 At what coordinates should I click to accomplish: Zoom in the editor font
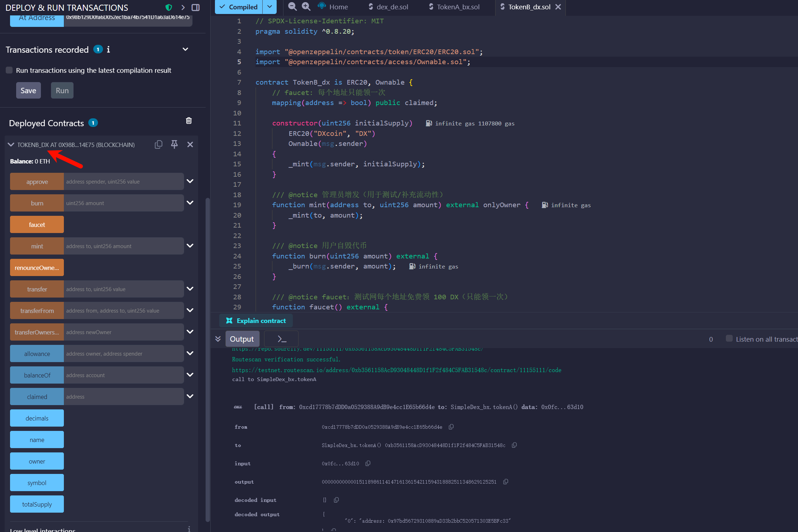(x=306, y=6)
